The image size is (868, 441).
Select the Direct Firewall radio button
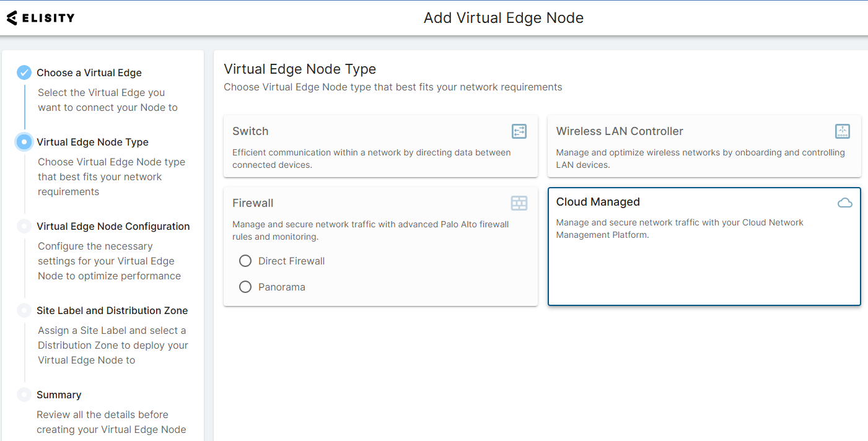245,261
